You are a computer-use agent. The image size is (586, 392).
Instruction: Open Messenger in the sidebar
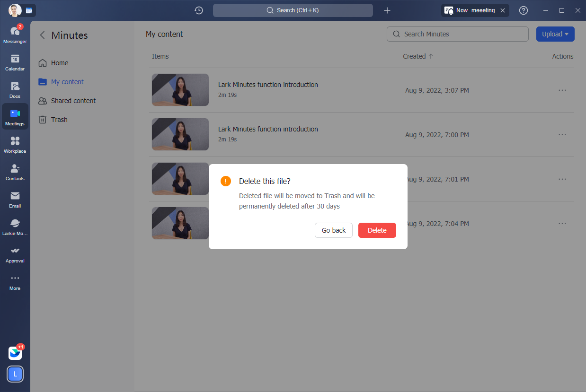(15, 34)
